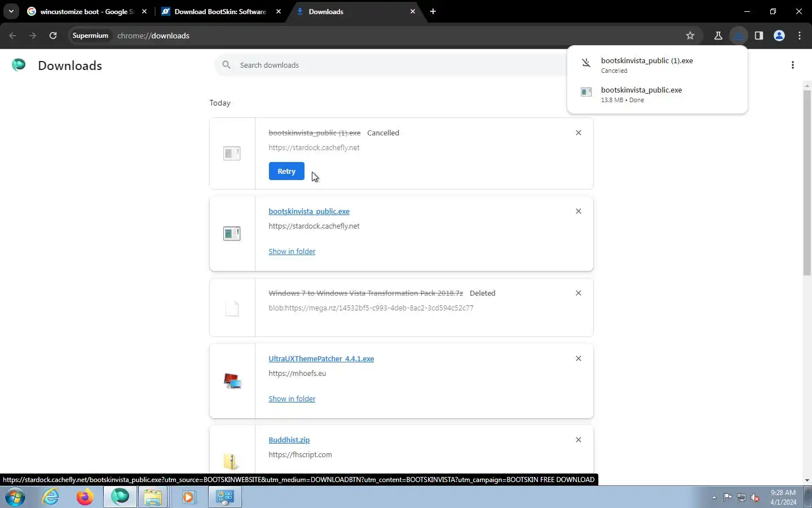
Task: Open the Windows Start button
Action: (15, 497)
